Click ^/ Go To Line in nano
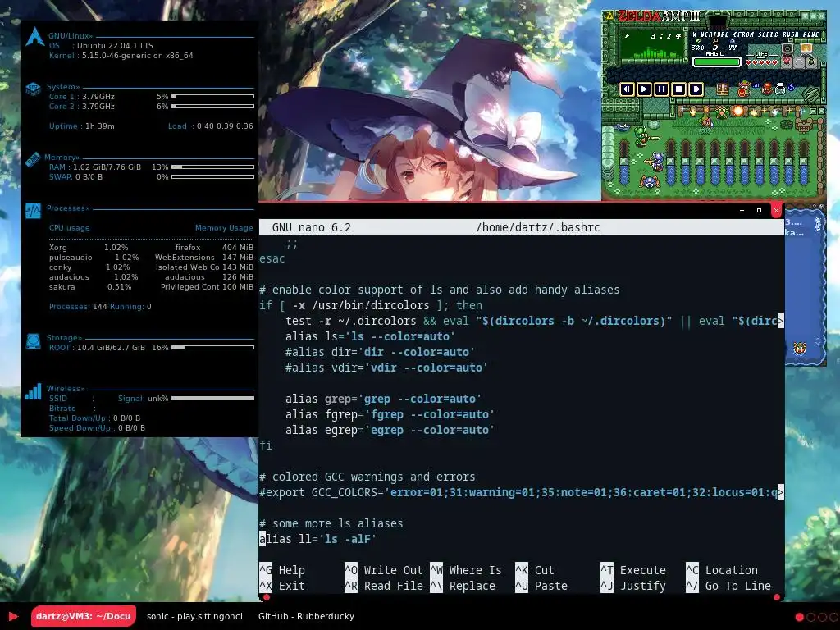Viewport: 840px width, 630px height. (728, 586)
